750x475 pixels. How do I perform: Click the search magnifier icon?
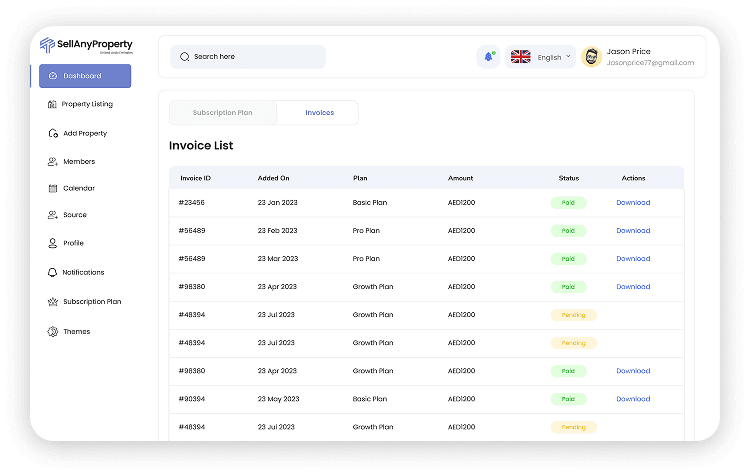tap(185, 57)
